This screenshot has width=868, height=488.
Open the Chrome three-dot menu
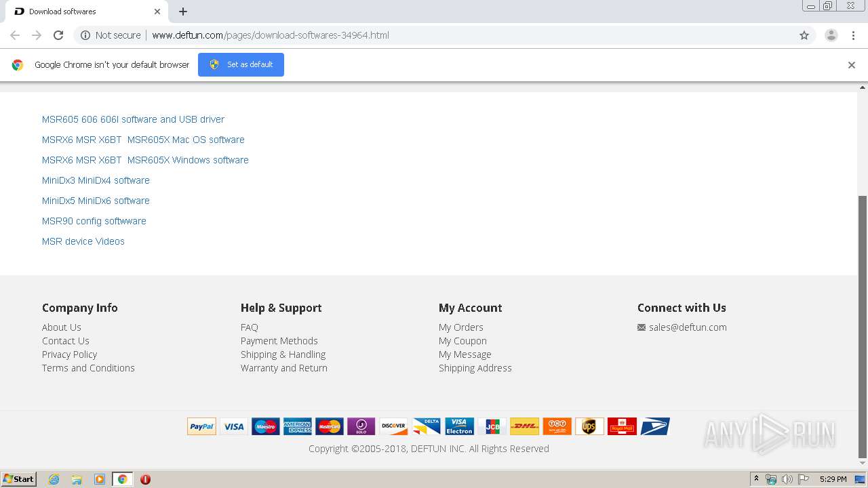click(x=853, y=35)
